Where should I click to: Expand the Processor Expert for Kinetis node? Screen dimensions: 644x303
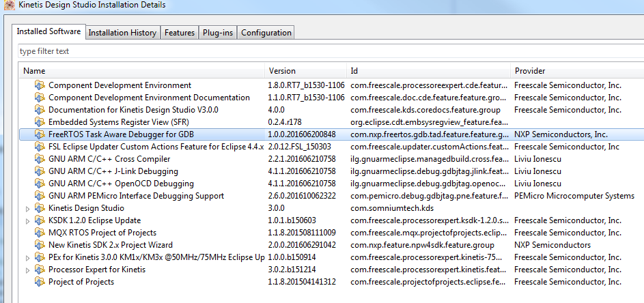pyautogui.click(x=27, y=270)
